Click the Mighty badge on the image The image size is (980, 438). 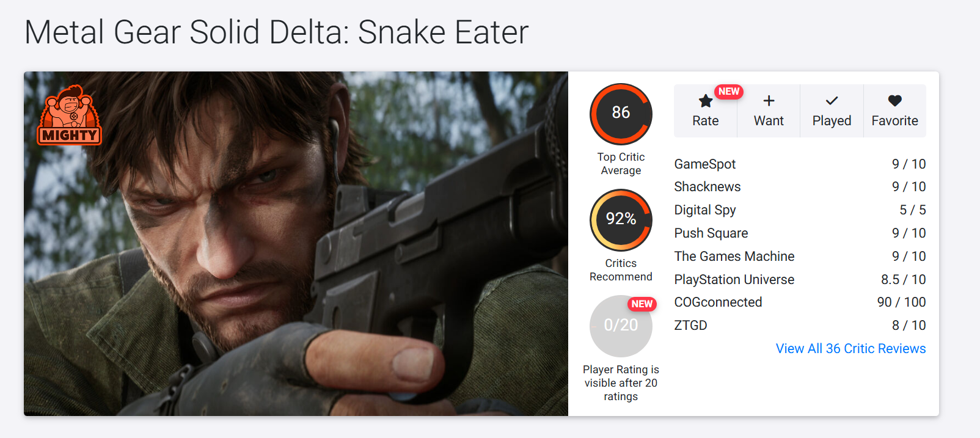pyautogui.click(x=69, y=115)
